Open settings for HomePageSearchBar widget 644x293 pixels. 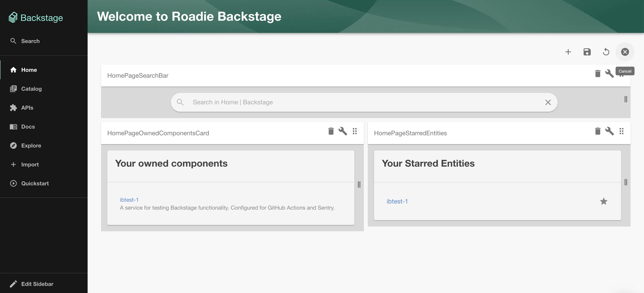(609, 74)
